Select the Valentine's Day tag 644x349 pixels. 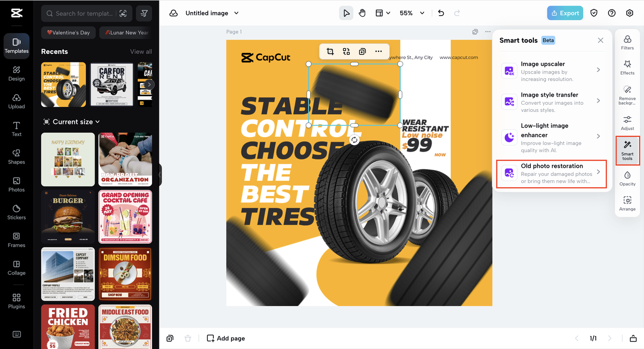point(68,33)
